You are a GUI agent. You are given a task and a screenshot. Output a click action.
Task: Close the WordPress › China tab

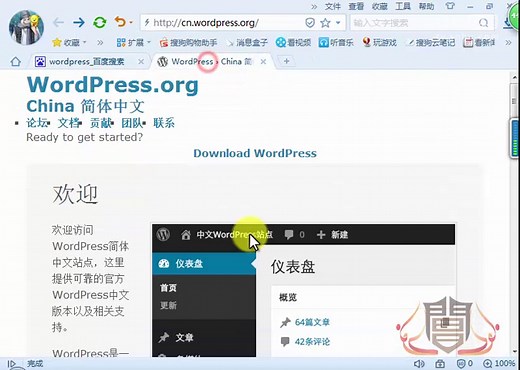click(x=263, y=62)
